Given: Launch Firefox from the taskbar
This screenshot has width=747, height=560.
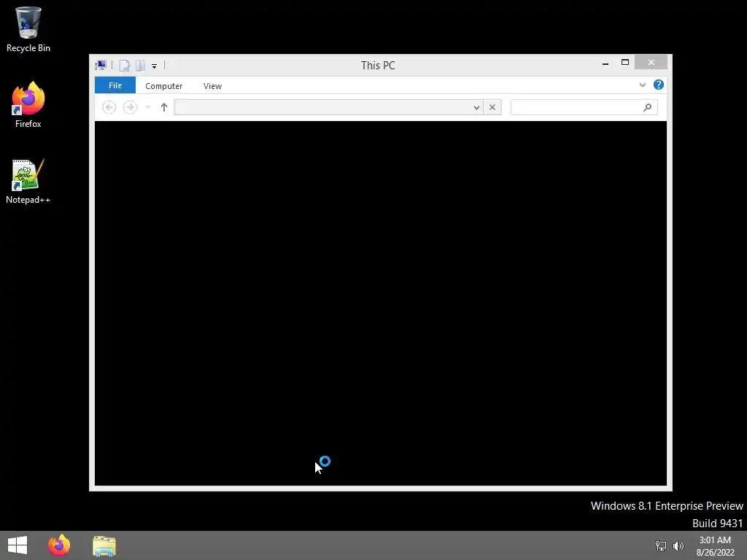Looking at the screenshot, I should click(59, 545).
